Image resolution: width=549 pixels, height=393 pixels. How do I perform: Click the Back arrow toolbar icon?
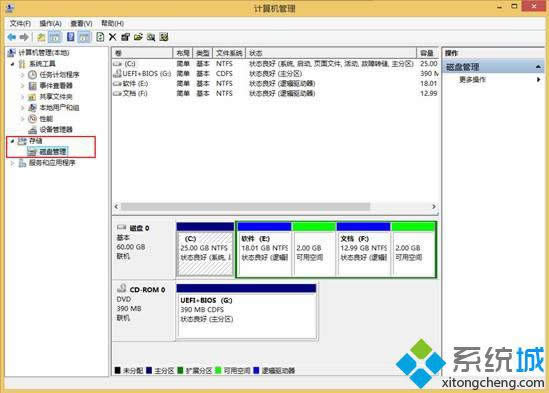point(12,37)
